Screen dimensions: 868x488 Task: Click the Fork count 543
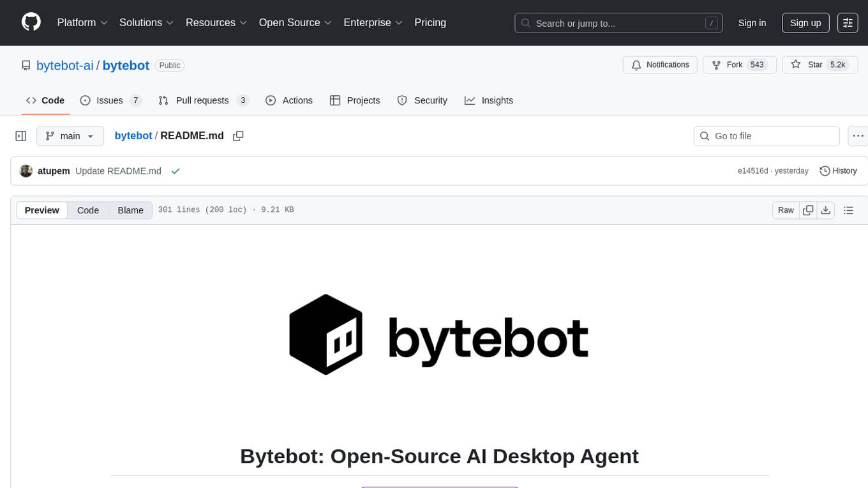coord(758,65)
